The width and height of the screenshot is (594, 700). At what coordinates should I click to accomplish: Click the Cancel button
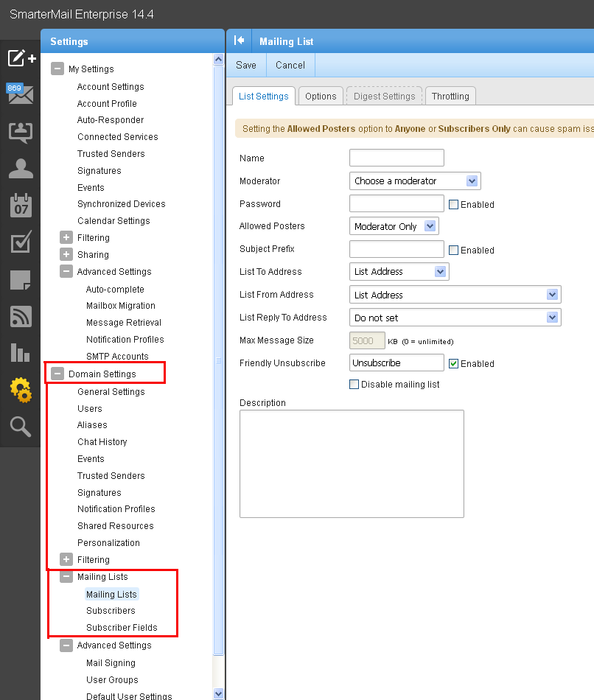290,65
